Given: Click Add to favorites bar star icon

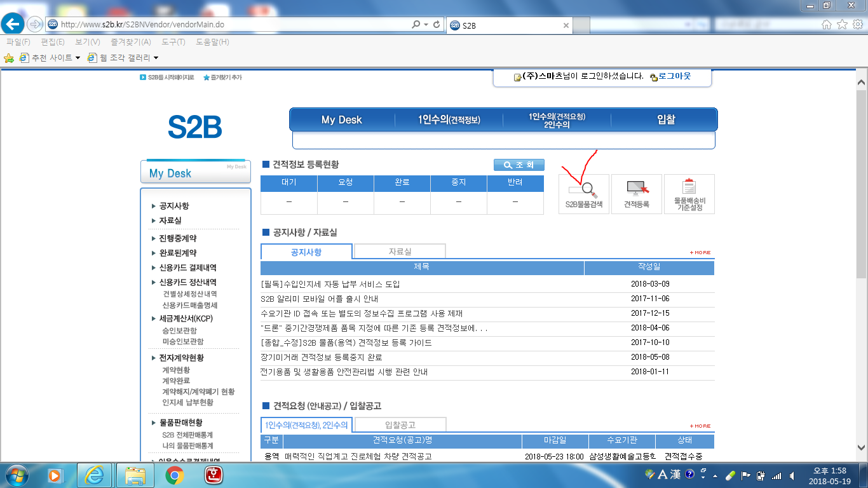Looking at the screenshot, I should 9,58.
